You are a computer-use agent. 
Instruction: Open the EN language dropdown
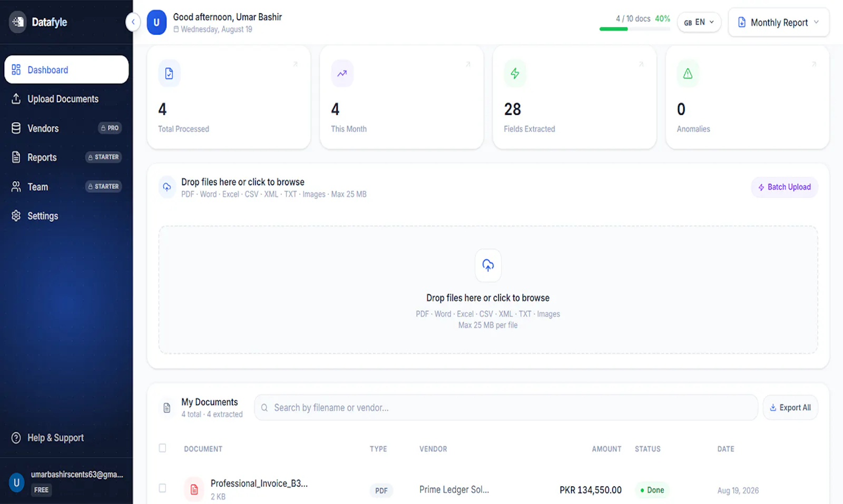click(699, 22)
